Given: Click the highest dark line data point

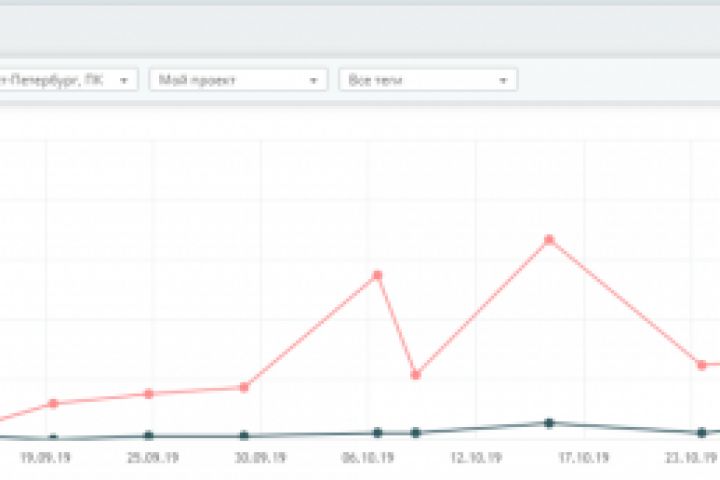Looking at the screenshot, I should (x=549, y=423).
